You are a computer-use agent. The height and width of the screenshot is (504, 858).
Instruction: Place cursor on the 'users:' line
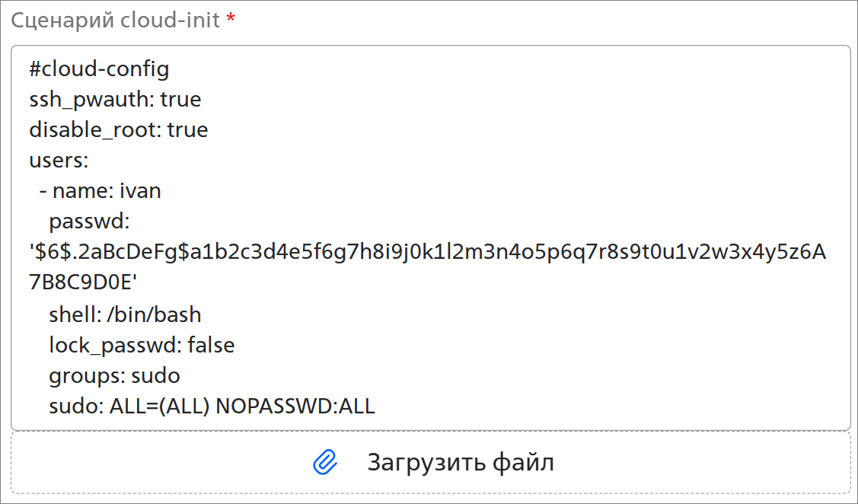point(59,161)
